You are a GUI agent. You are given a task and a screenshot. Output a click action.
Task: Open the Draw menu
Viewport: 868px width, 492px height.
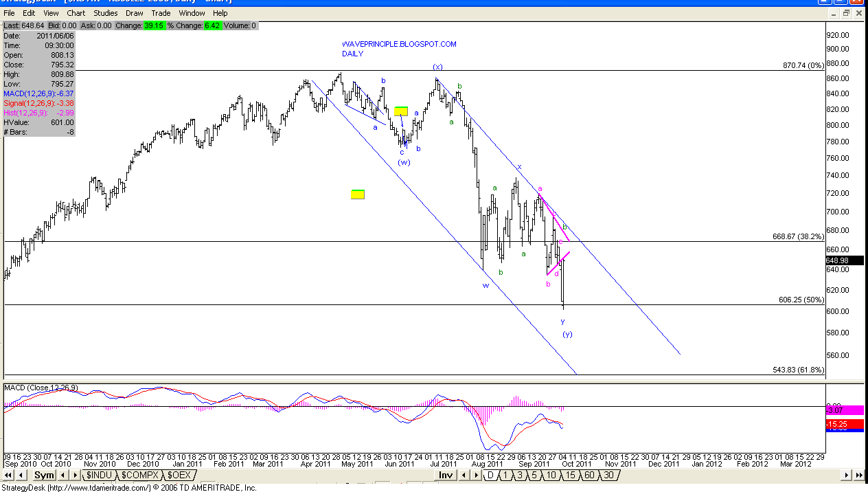pyautogui.click(x=135, y=13)
